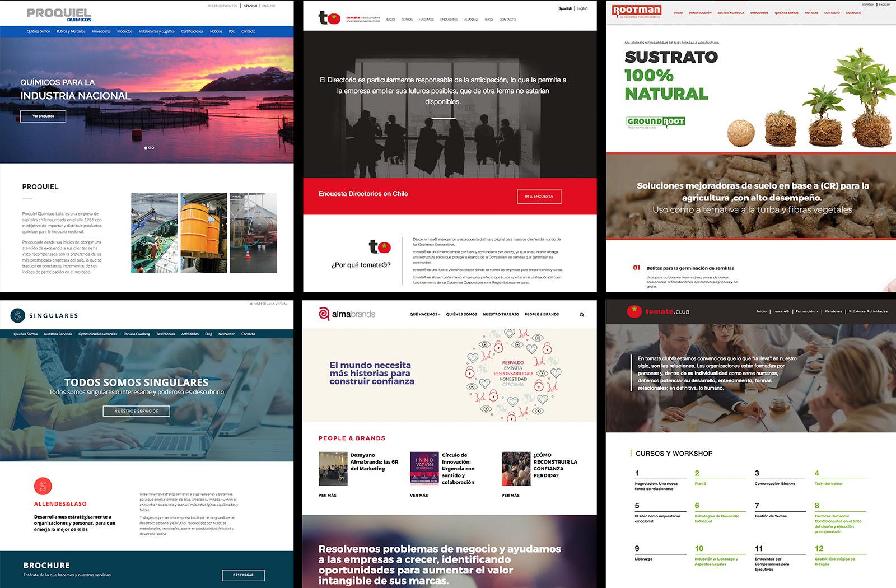This screenshot has height=588, width=896.
Task: Open Gestión Estratégica de Riesgos course
Action: point(835,561)
